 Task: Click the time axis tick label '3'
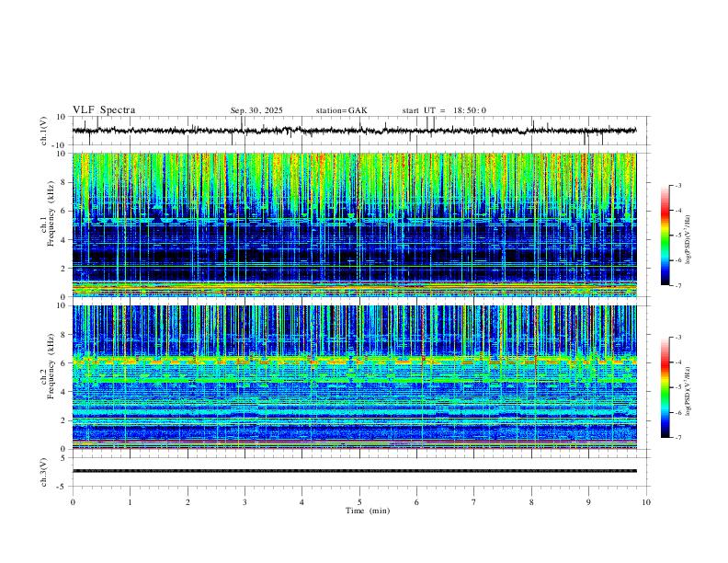[x=245, y=502]
